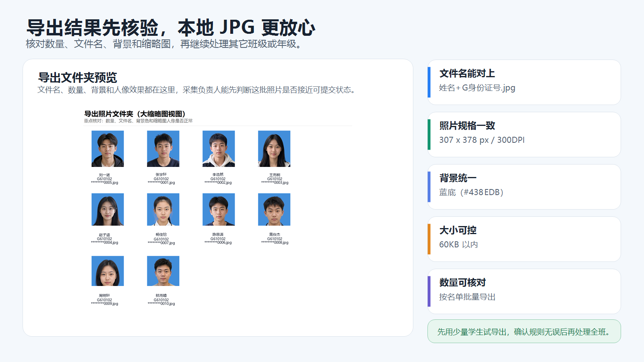Click the heading 导出文件夹预览
The width and height of the screenshot is (644, 362).
coord(77,77)
